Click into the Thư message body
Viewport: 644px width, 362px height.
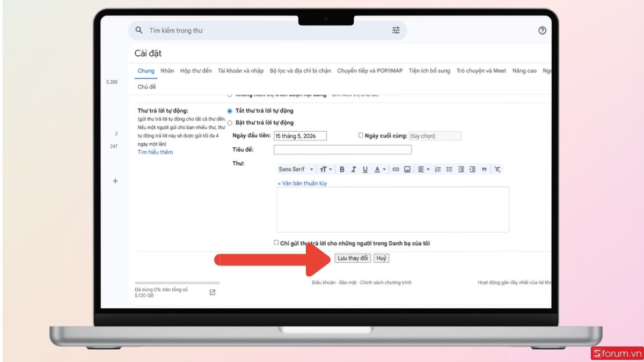pyautogui.click(x=393, y=210)
